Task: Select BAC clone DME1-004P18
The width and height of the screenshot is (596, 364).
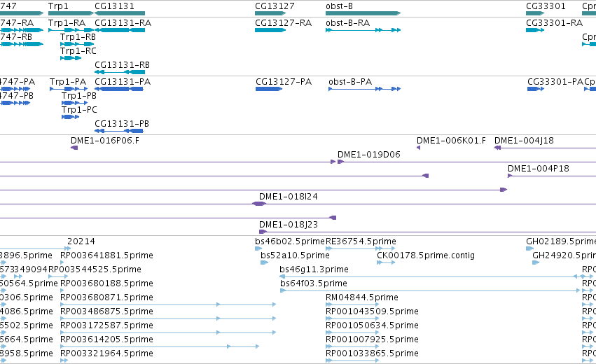Action: tap(552, 176)
